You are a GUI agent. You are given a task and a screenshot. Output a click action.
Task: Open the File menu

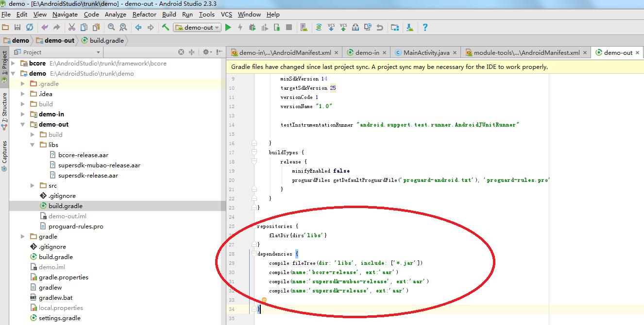6,15
